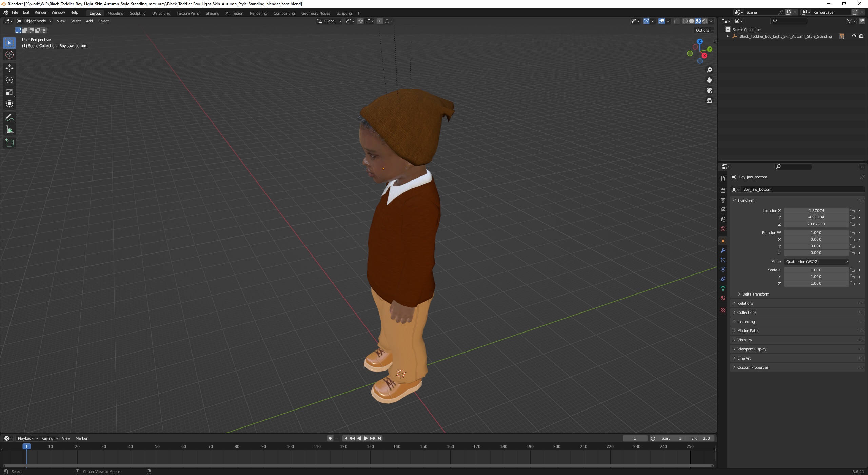Open the Output properties tab
Image resolution: width=868 pixels, height=475 pixels.
coord(723,200)
